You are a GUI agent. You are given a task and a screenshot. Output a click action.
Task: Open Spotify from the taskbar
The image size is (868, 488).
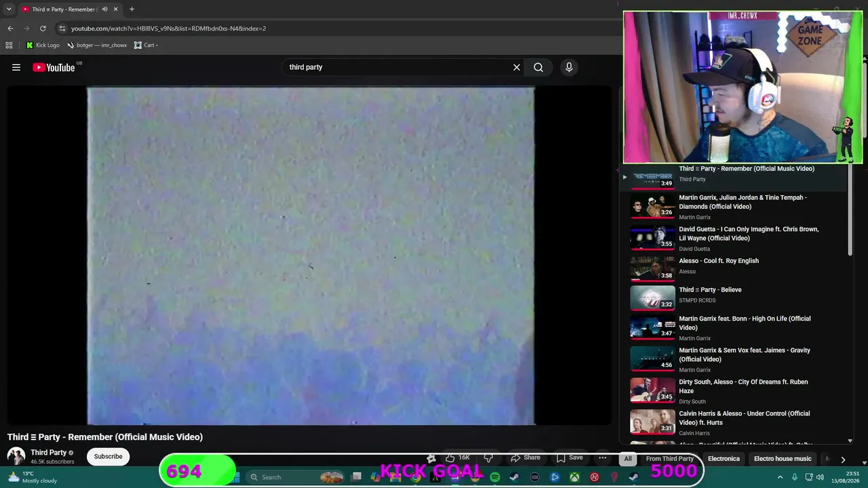(x=495, y=477)
